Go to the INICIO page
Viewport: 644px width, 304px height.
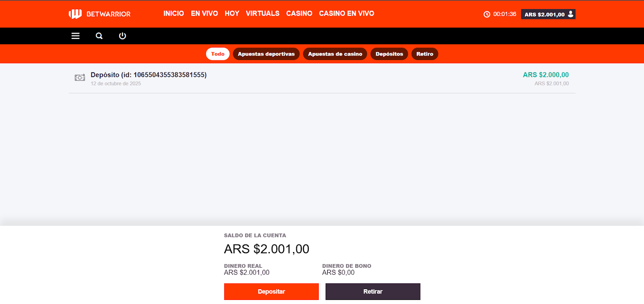point(173,14)
